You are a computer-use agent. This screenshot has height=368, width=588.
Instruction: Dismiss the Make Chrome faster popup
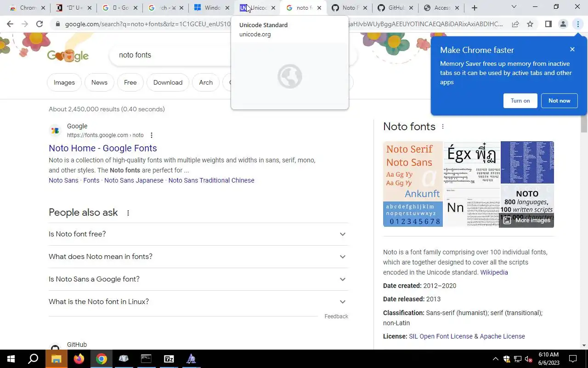point(572,49)
